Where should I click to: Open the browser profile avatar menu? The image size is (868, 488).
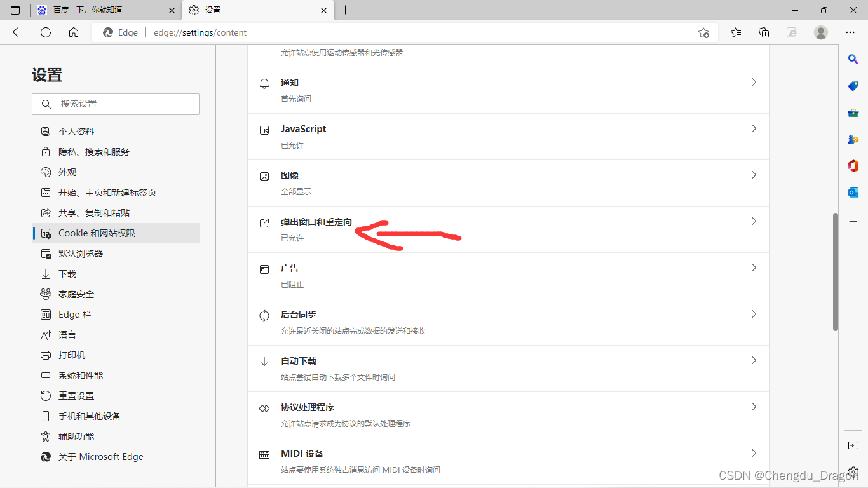pos(820,32)
